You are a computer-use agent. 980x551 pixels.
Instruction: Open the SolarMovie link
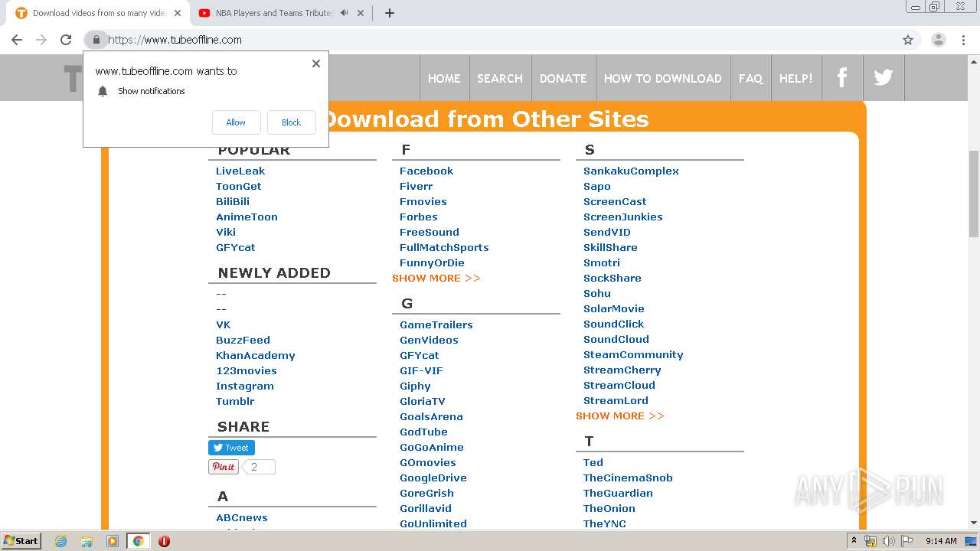click(x=614, y=308)
